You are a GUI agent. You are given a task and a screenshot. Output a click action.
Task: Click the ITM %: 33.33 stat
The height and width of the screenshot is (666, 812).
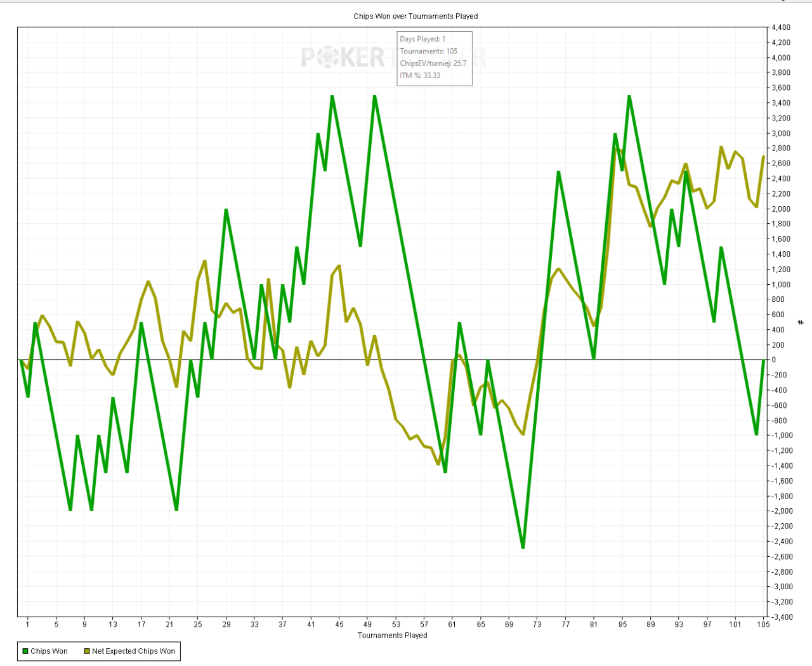tap(419, 75)
